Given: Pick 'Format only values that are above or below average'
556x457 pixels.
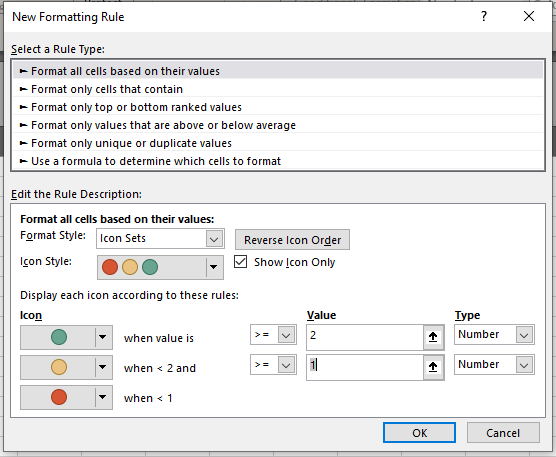Looking at the screenshot, I should (278, 125).
